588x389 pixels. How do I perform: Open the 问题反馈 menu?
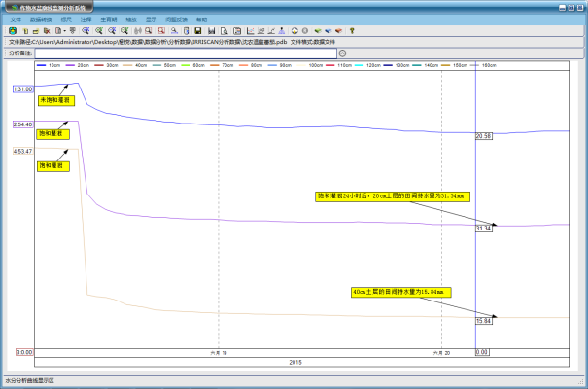click(176, 19)
